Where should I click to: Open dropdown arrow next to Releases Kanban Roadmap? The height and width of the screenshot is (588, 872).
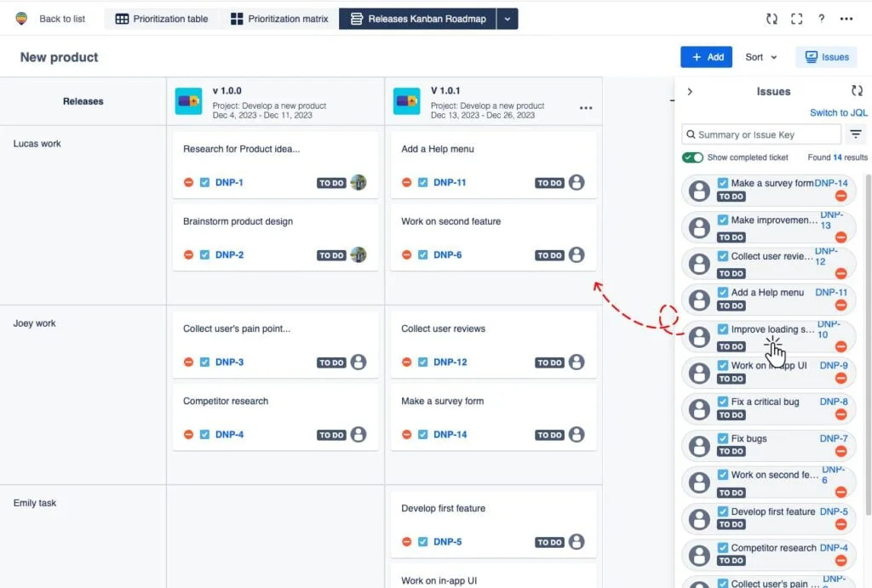pyautogui.click(x=508, y=19)
